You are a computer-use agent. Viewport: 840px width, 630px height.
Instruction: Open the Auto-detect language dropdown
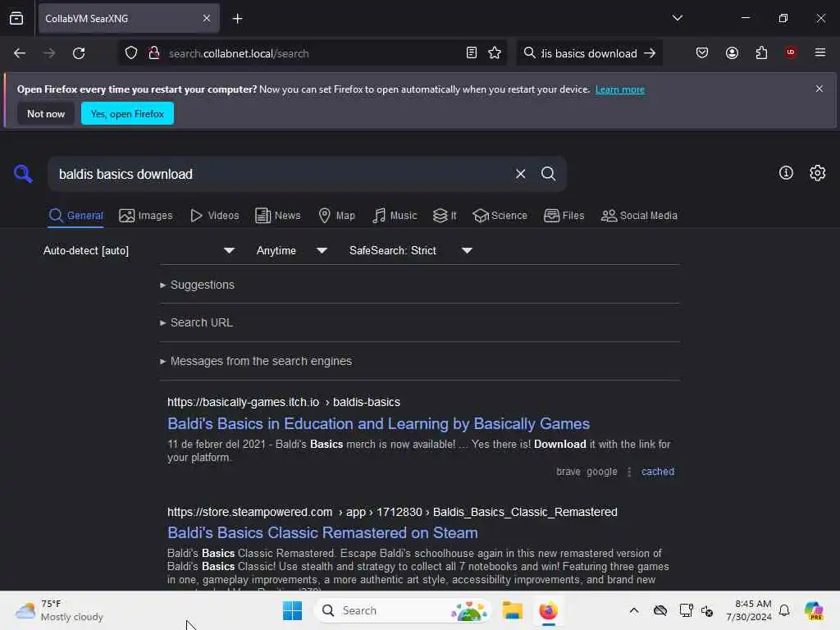pos(139,251)
